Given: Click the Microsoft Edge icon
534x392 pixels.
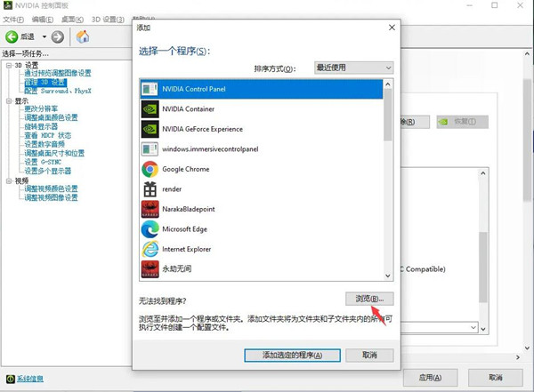Looking at the screenshot, I should (150, 229).
